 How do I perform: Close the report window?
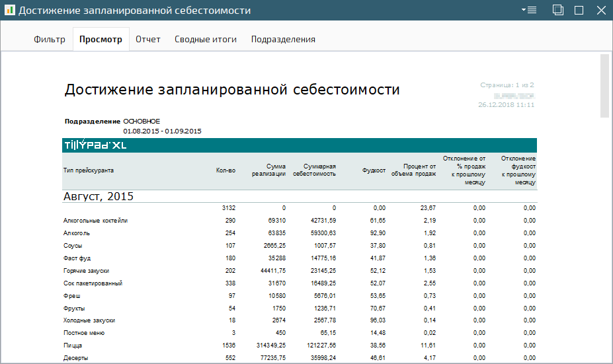(600, 10)
